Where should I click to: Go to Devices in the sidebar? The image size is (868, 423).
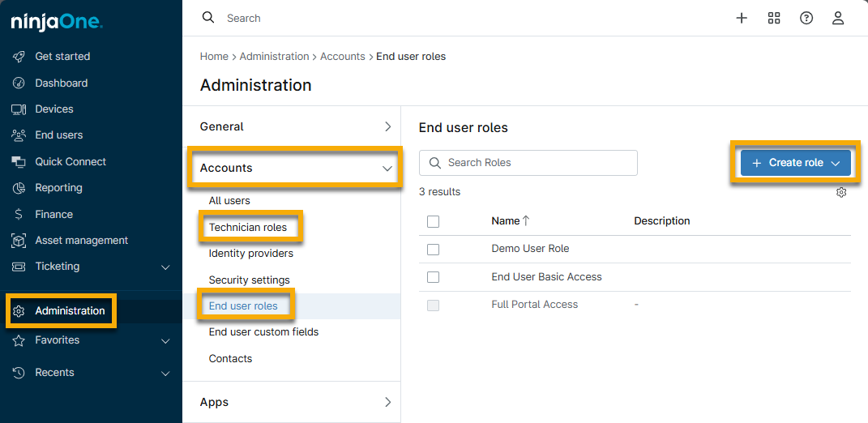(53, 109)
